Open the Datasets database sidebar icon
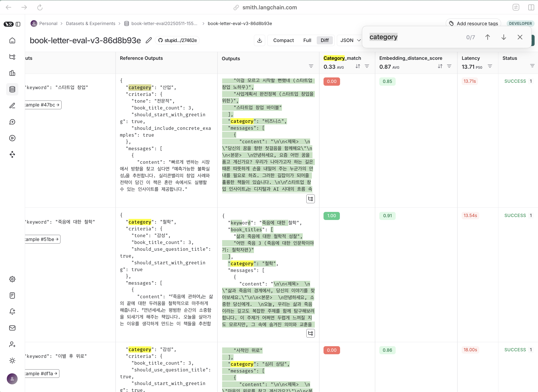 point(12,90)
